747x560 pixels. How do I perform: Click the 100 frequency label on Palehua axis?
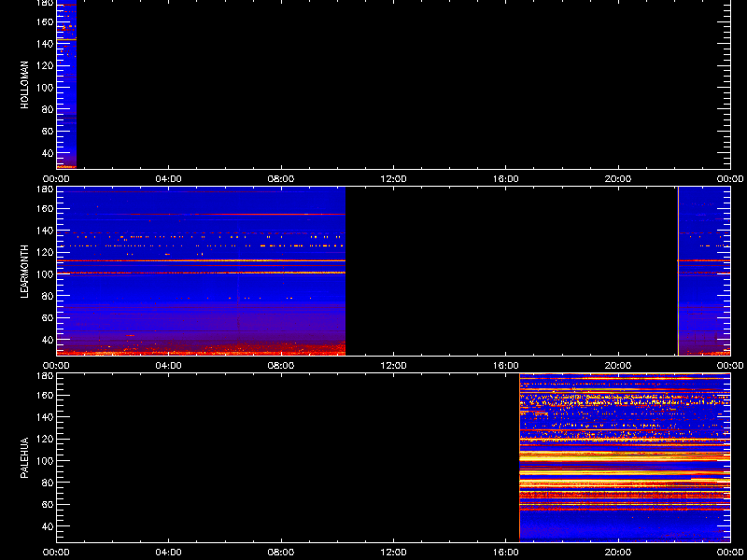[x=45, y=461]
